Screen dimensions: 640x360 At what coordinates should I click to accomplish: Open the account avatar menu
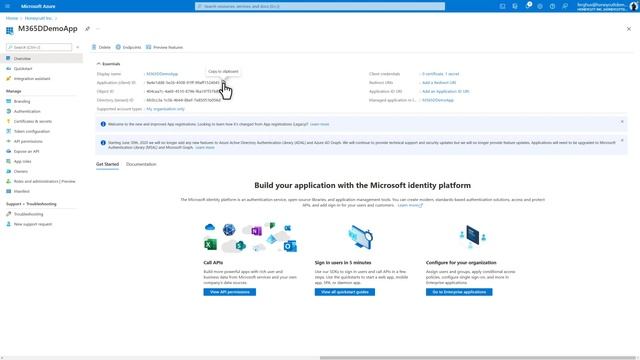(x=634, y=6)
